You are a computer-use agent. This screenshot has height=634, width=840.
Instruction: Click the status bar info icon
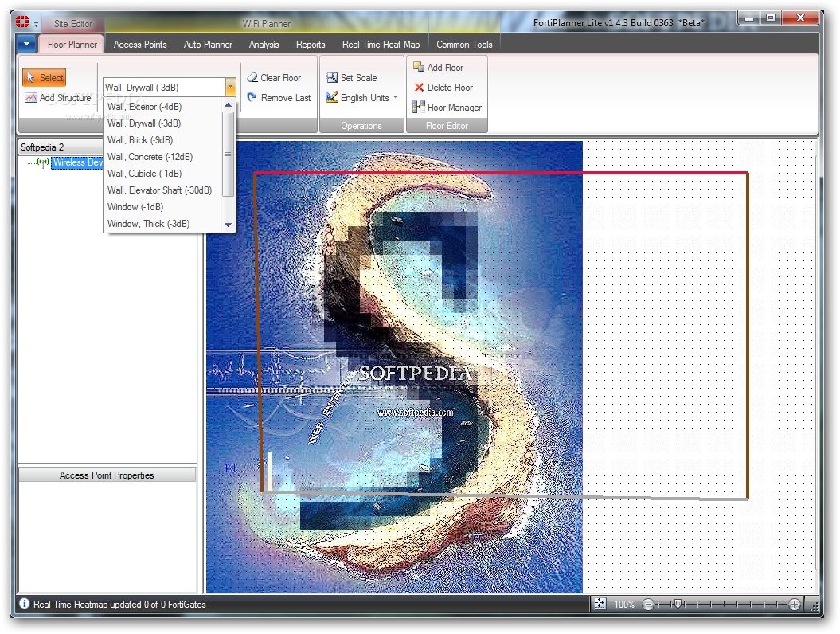[x=24, y=604]
